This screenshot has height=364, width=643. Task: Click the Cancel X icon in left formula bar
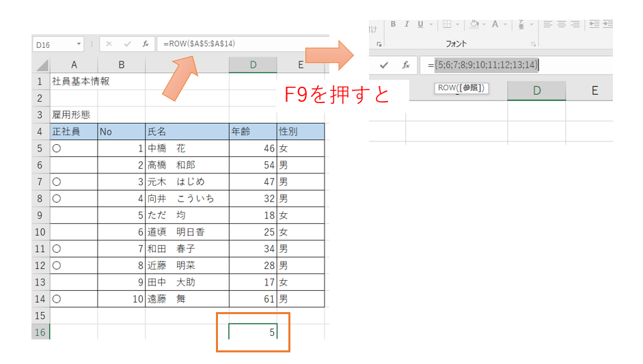(109, 44)
